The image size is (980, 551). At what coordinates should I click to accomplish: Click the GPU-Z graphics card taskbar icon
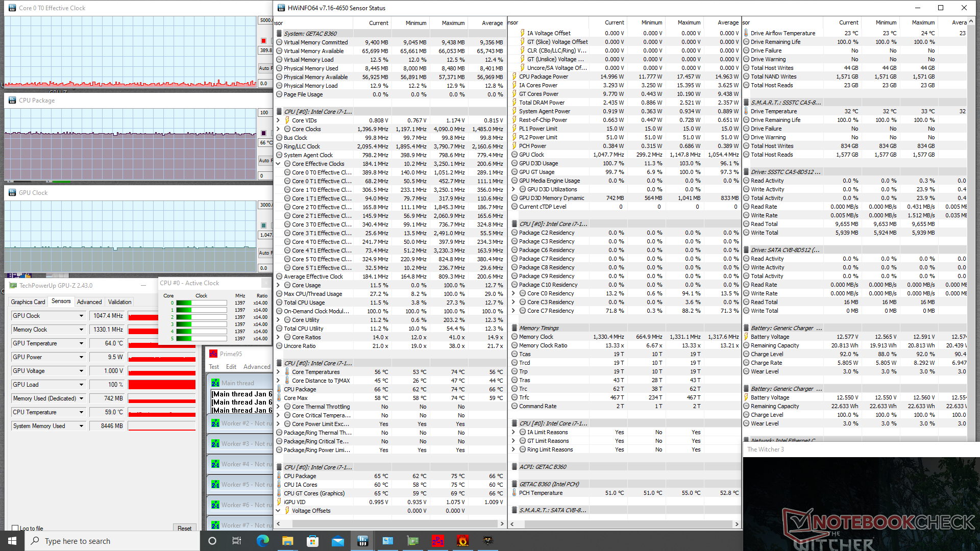tap(412, 541)
